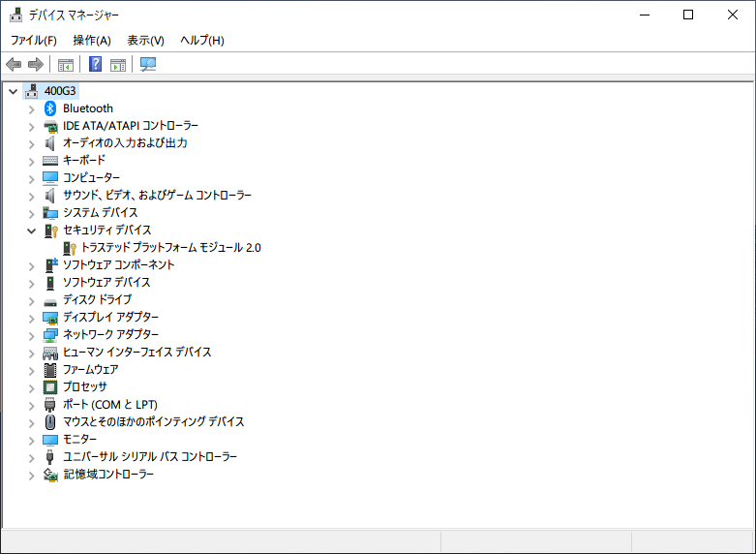Select the コンピューター label
The width and height of the screenshot is (756, 554).
click(x=91, y=177)
